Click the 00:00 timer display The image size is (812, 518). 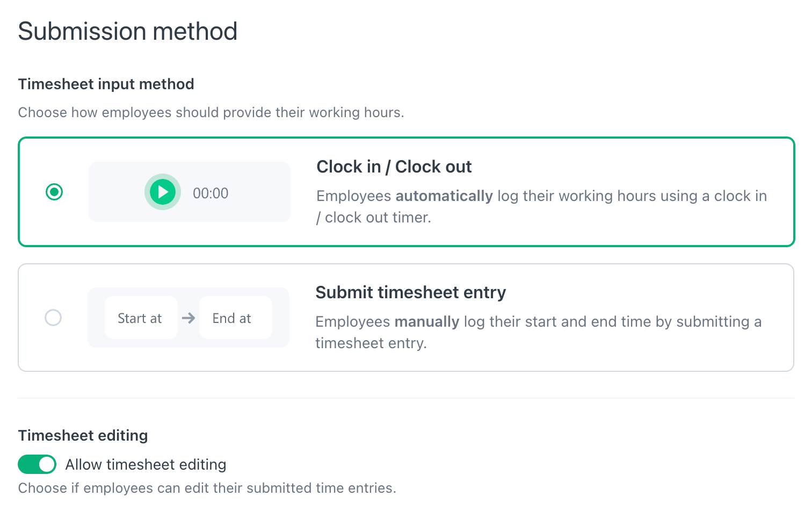211,193
